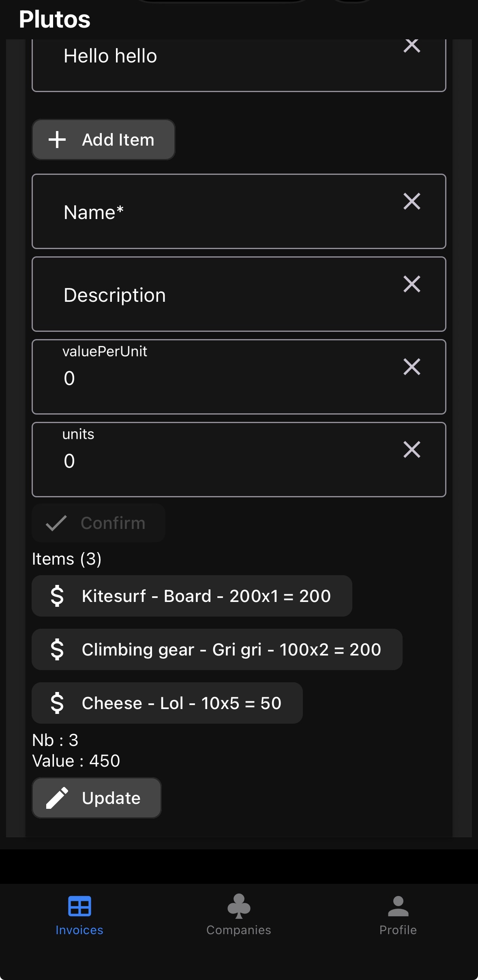This screenshot has height=980, width=478.
Task: Click the pencil icon on Update
Action: pyautogui.click(x=57, y=798)
